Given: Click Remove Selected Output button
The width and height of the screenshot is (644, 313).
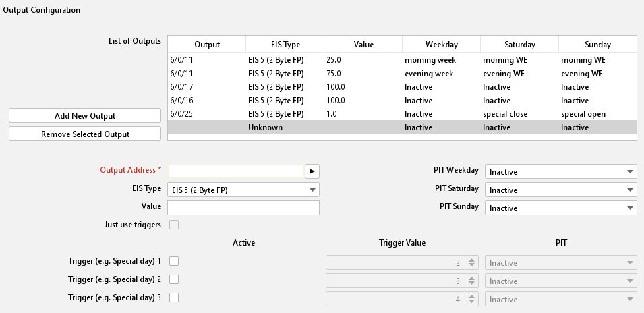Looking at the screenshot, I should [x=85, y=134].
